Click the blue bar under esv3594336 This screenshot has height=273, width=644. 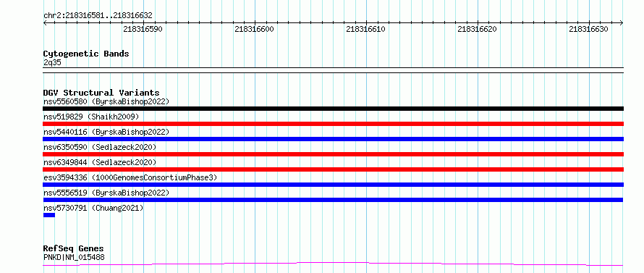pos(333,185)
